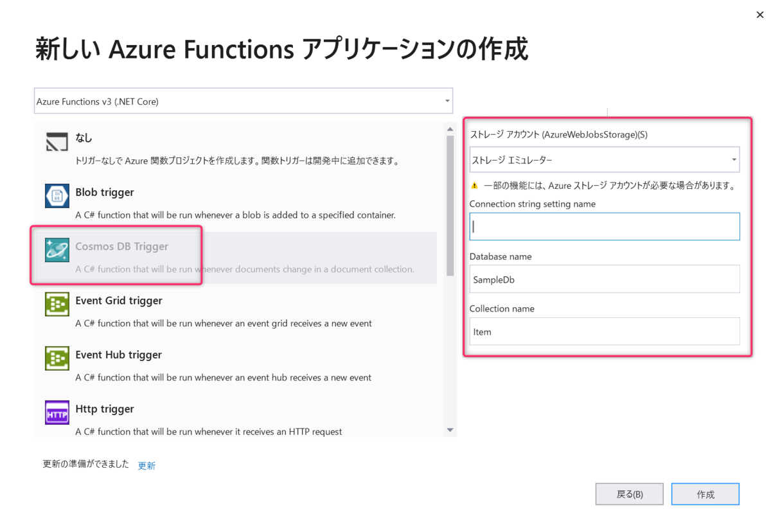Select the Event Hub trigger icon
771x532 pixels.
(x=57, y=358)
